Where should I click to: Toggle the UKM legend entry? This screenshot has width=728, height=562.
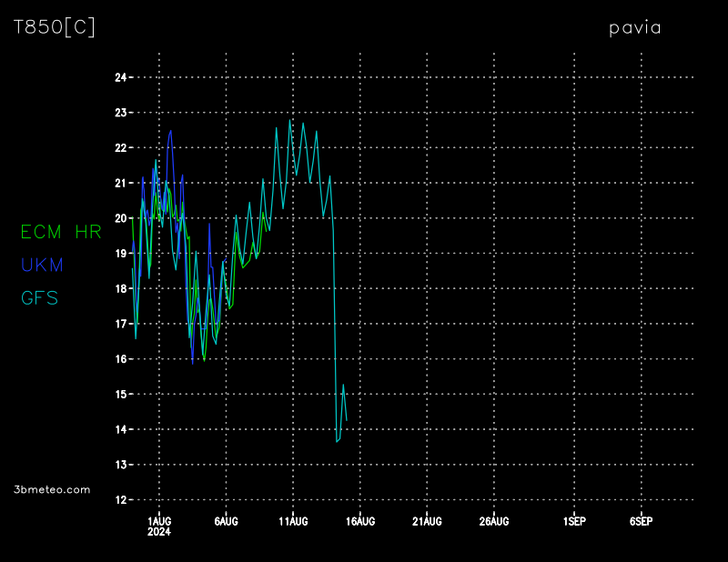(42, 265)
